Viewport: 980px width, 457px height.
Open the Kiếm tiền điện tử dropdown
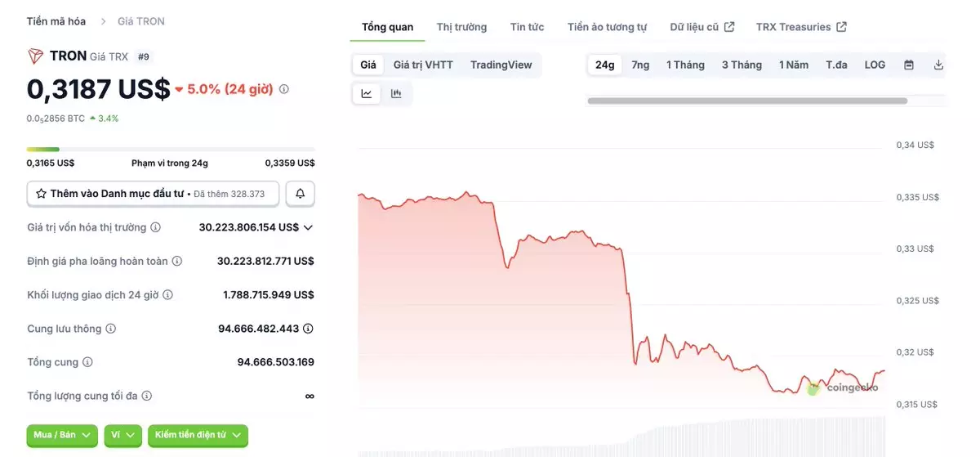[x=198, y=435]
